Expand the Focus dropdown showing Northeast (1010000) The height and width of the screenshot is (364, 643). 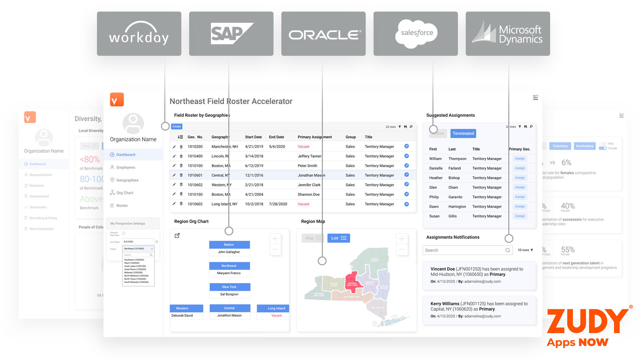pos(152,249)
